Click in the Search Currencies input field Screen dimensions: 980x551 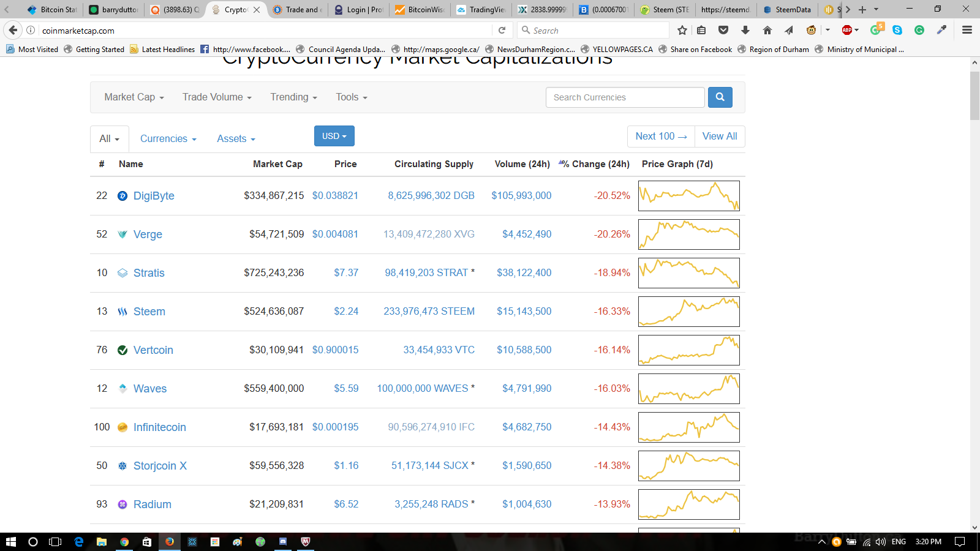click(x=625, y=97)
